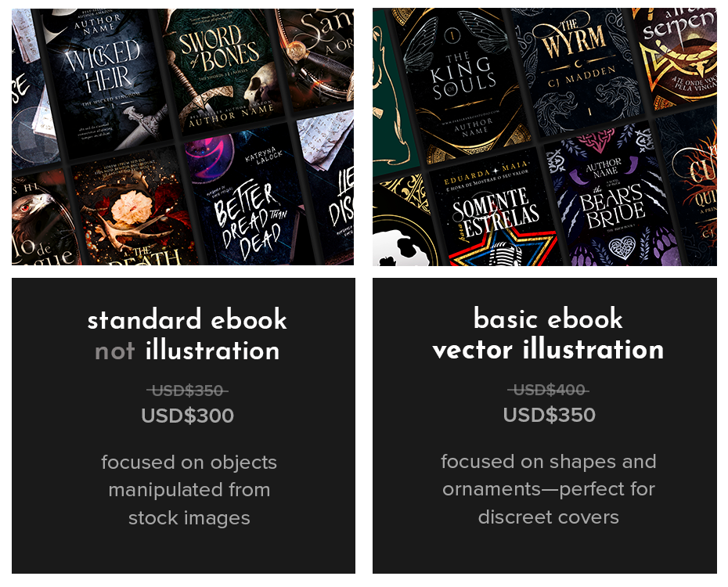Screen dimensions: 728x587
Task: Select the not illustration subtitle
Action: tap(187, 351)
